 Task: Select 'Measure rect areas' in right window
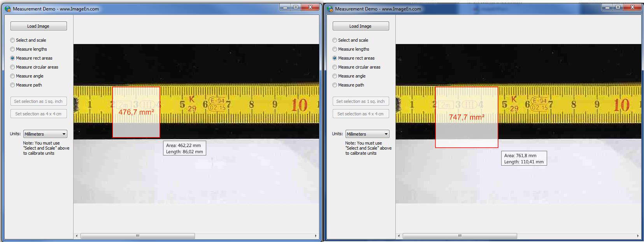(353, 58)
